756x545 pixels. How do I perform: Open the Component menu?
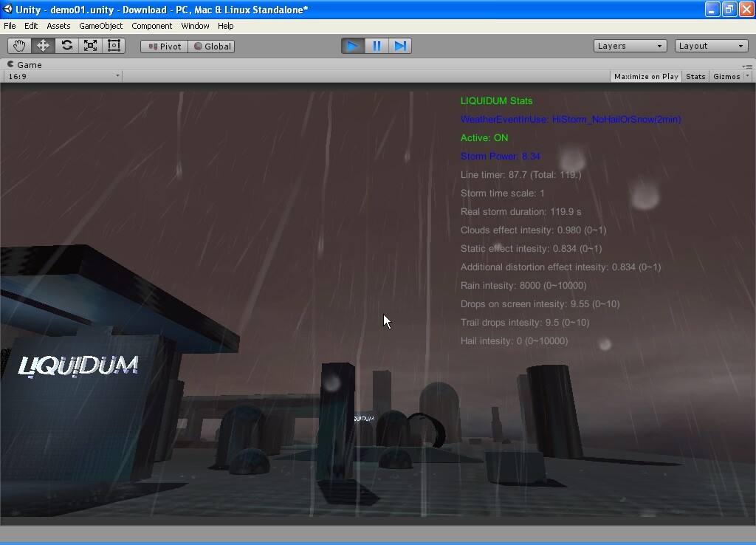click(151, 25)
